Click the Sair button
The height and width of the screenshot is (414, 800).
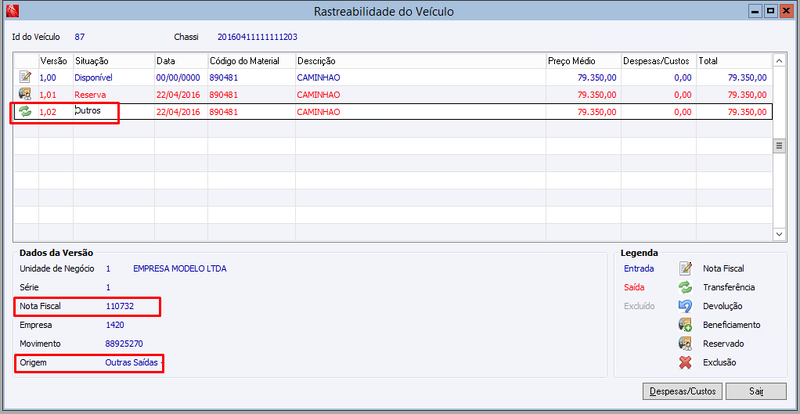tap(756, 392)
